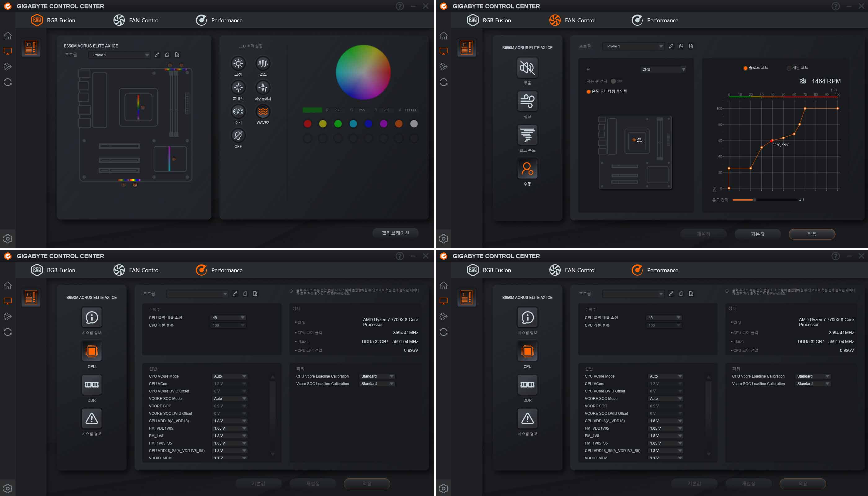Choose the silent fan mode icon
Image resolution: width=868 pixels, height=496 pixels.
point(527,68)
